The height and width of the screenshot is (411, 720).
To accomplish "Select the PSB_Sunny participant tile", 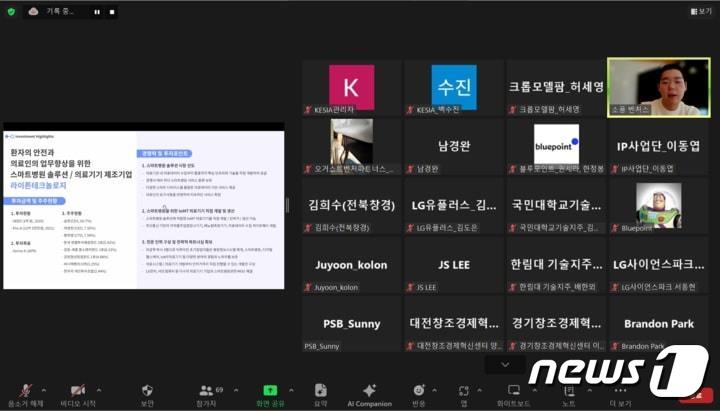I will tap(352, 324).
